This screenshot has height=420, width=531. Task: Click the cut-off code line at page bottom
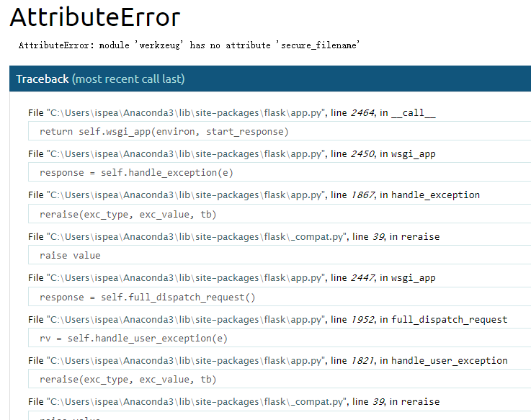click(x=71, y=416)
